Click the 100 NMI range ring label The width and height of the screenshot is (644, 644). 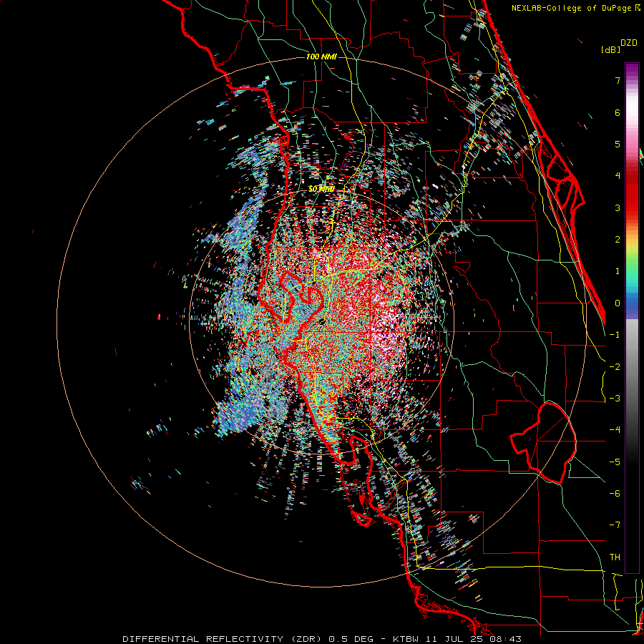pos(321,57)
